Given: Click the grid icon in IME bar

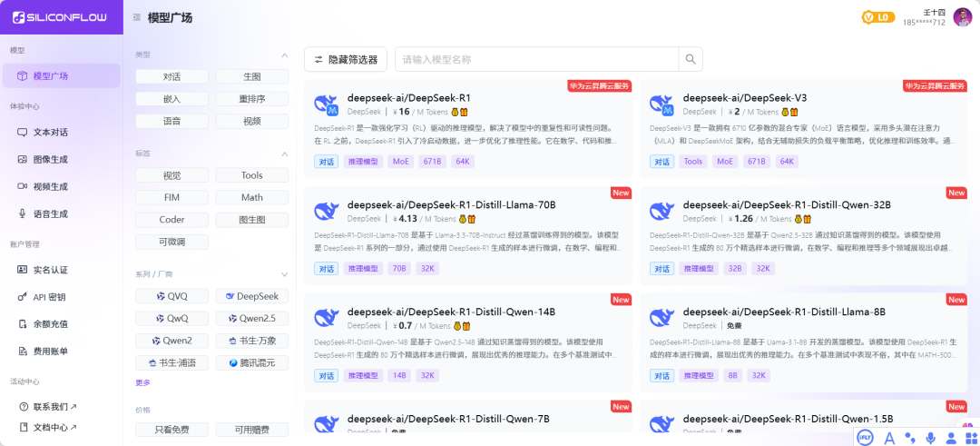Looking at the screenshot, I should (970, 438).
